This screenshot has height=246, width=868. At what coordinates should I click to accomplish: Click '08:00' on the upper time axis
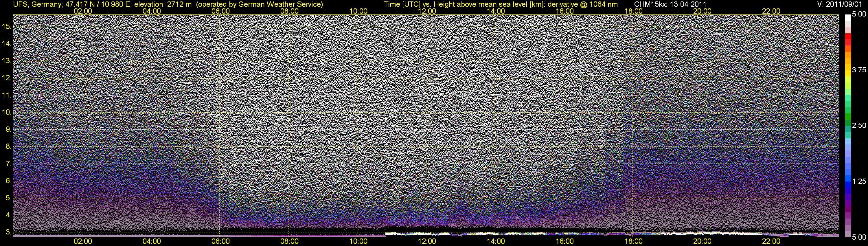coord(289,11)
